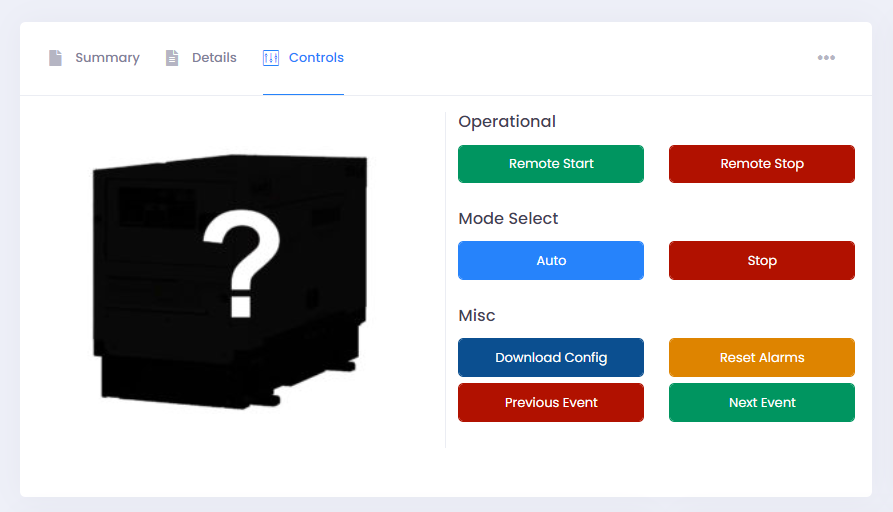The height and width of the screenshot is (512, 893).
Task: Go to Previous Event
Action: pos(551,403)
